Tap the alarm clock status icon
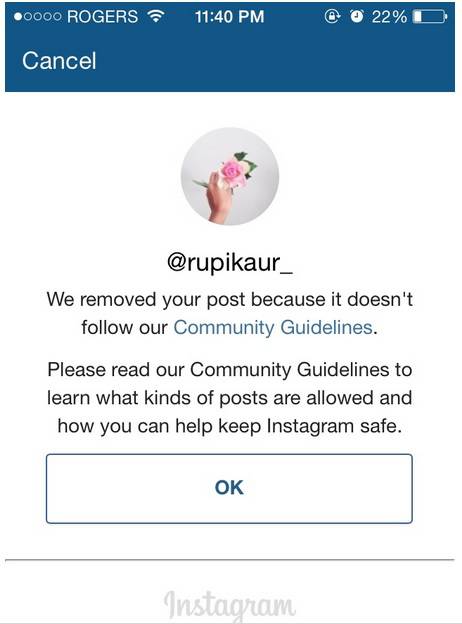This screenshot has height=624, width=462. click(357, 16)
